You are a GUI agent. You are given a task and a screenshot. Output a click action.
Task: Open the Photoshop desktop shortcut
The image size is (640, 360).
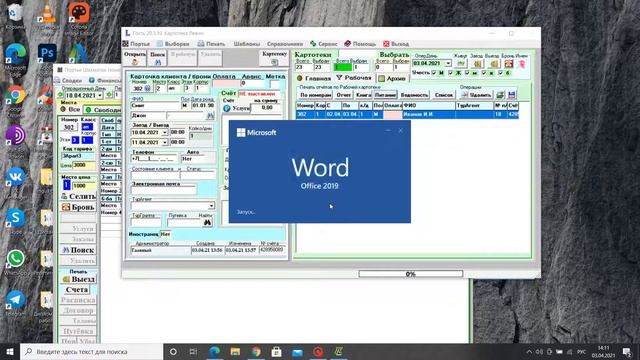47,53
